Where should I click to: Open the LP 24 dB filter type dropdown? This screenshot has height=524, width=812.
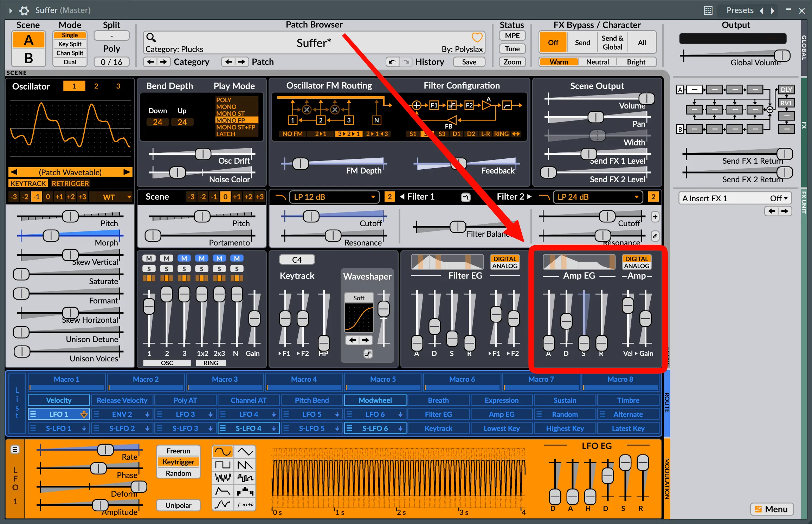(598, 197)
